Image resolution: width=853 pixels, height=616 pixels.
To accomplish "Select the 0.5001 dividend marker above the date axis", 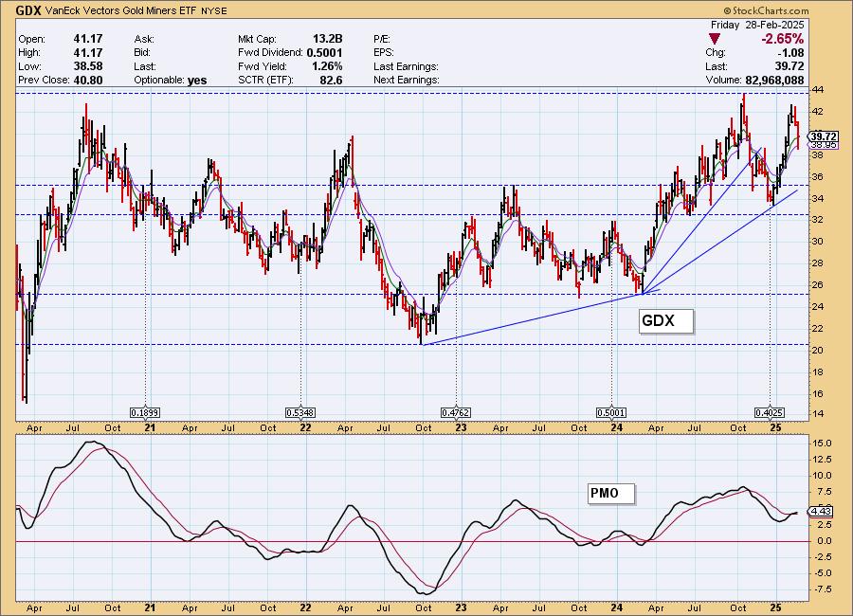I will pyautogui.click(x=611, y=413).
